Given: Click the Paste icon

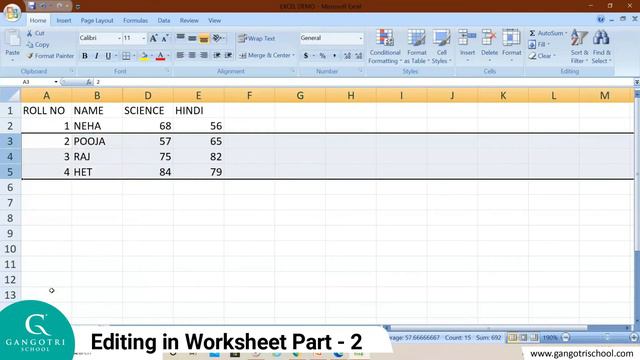Looking at the screenshot, I should [12, 39].
